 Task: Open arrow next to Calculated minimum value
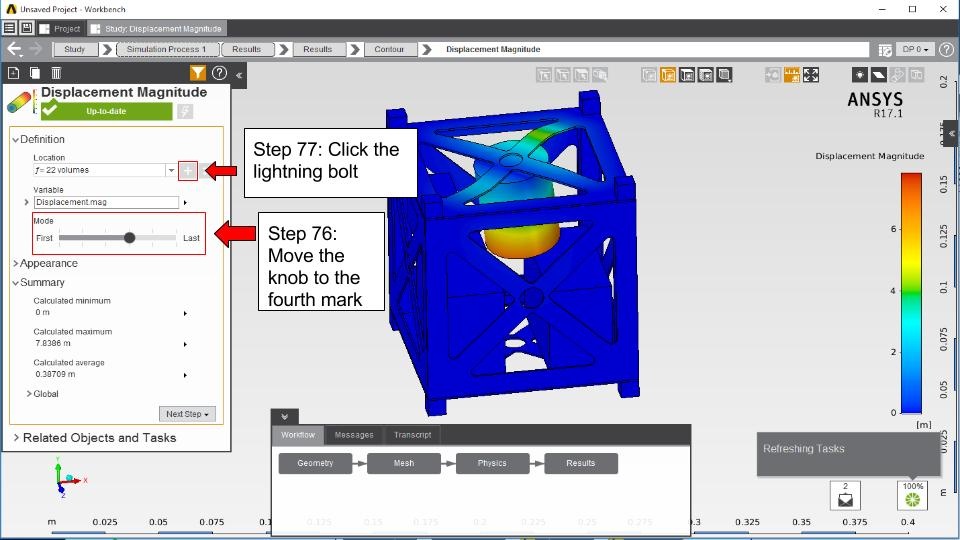185,313
